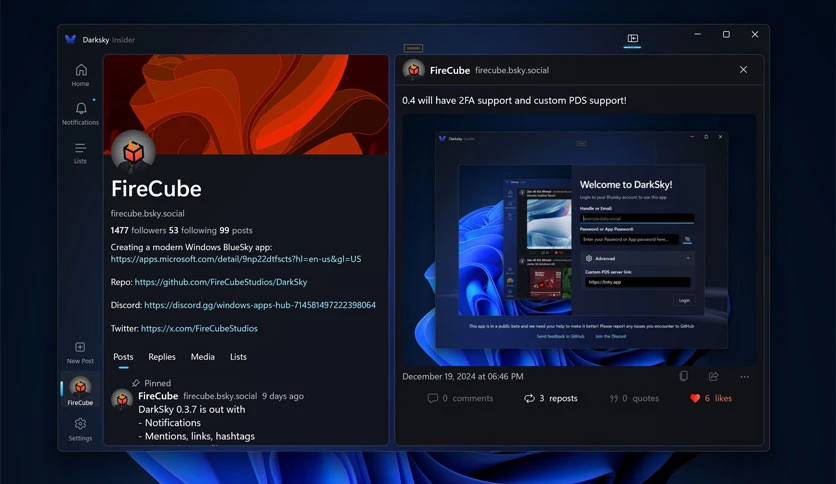Viewport: 836px width, 484px height.
Task: Click the drag handle at panel top
Action: (x=413, y=48)
